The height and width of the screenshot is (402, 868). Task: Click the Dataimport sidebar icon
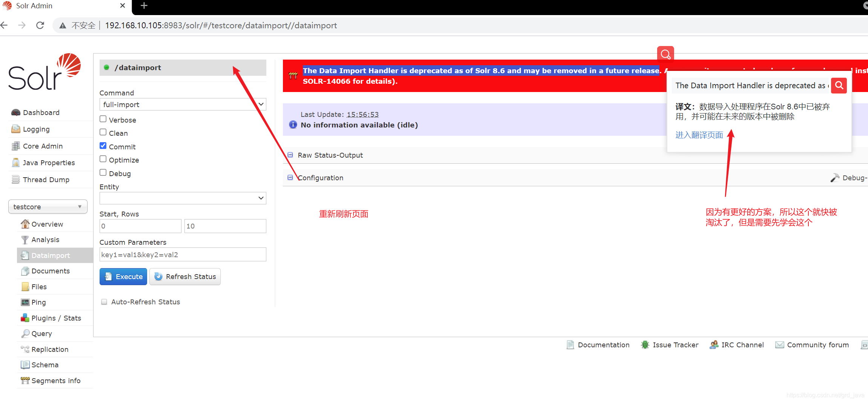[x=25, y=255]
